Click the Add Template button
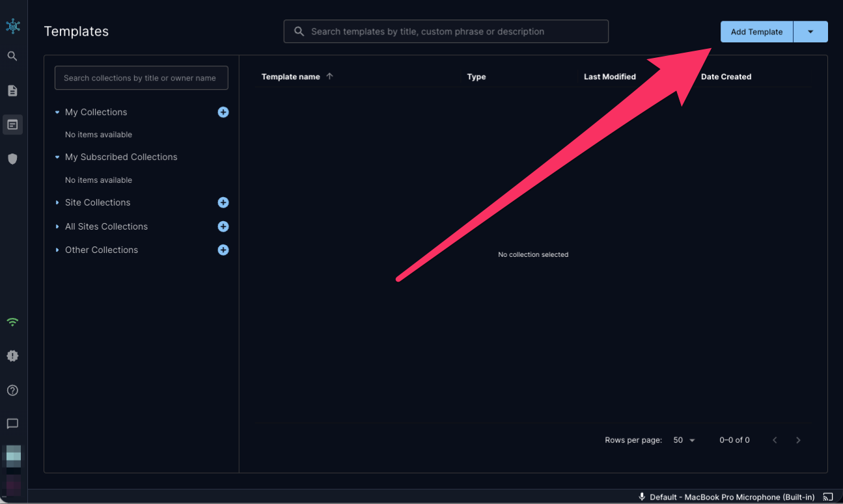843x504 pixels. 756,32
